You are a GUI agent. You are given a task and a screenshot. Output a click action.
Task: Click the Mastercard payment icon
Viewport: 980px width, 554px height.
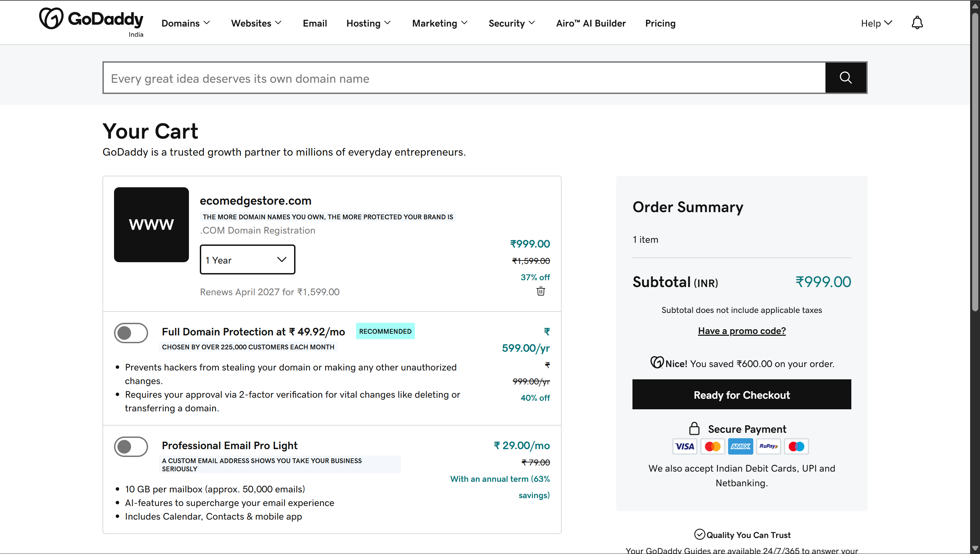click(712, 446)
